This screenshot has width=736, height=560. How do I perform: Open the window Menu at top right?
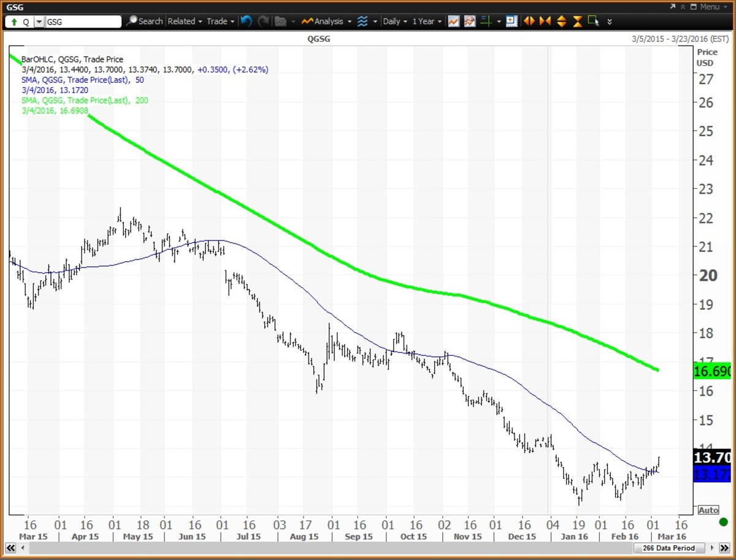[x=708, y=7]
